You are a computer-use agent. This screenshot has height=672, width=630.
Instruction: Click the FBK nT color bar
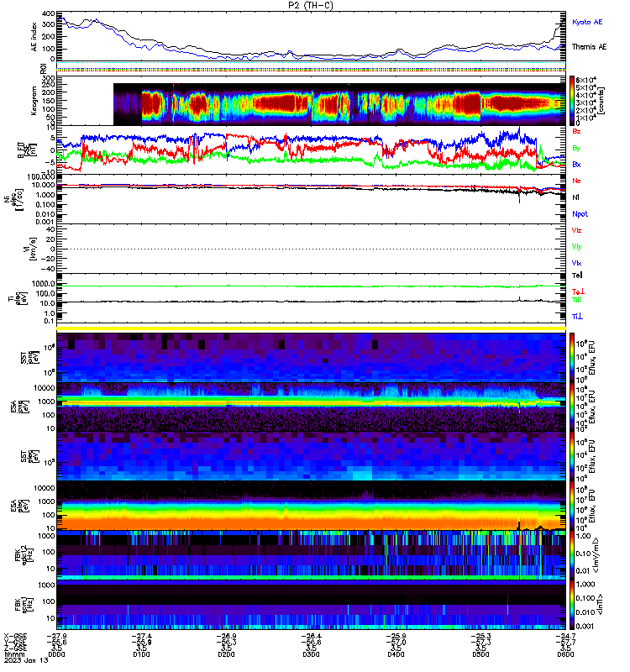572,604
